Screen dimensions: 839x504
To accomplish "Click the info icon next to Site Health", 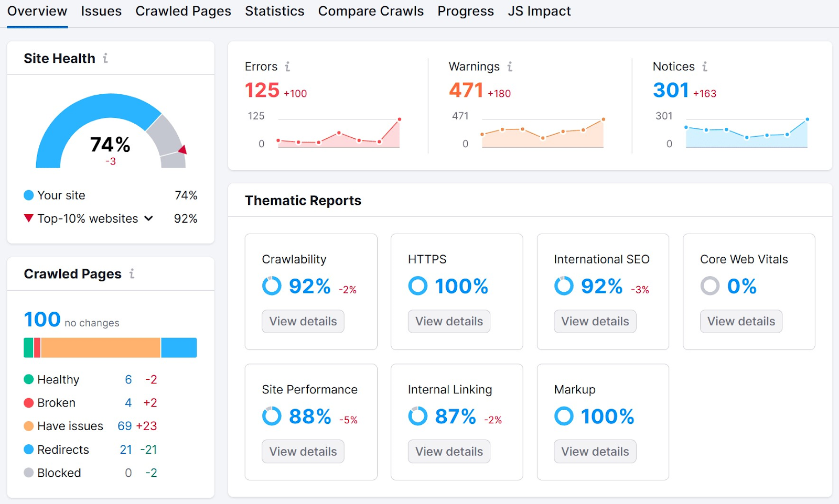I will pos(105,58).
